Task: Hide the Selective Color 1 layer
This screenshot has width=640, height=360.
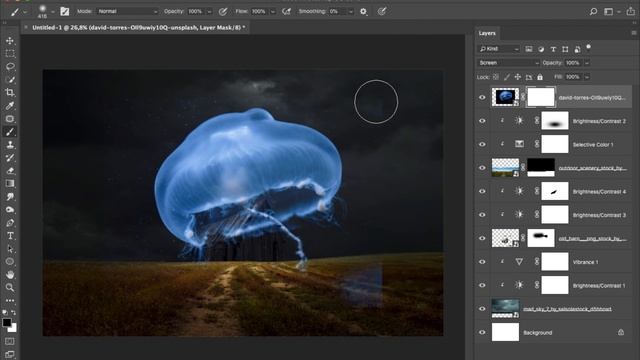Action: point(482,144)
